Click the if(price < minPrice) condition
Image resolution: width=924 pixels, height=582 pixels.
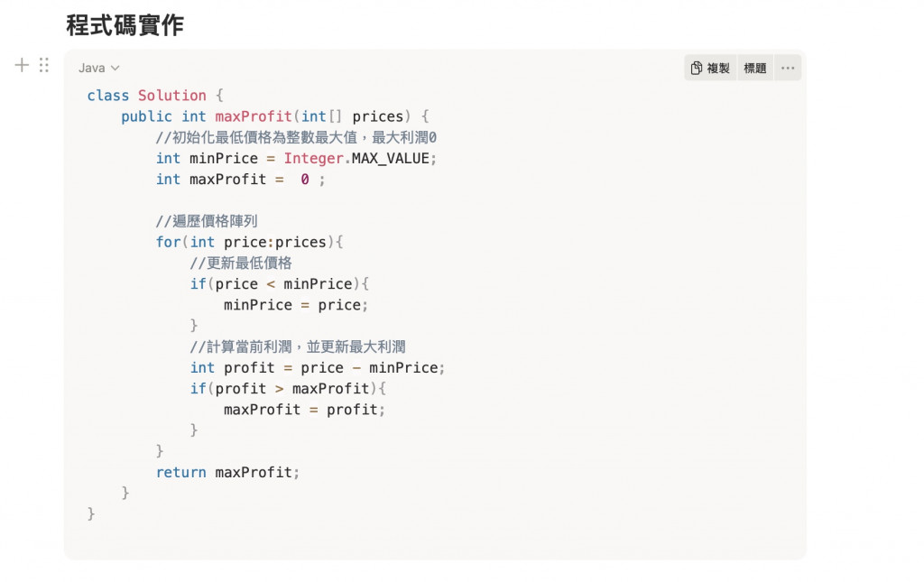(280, 284)
